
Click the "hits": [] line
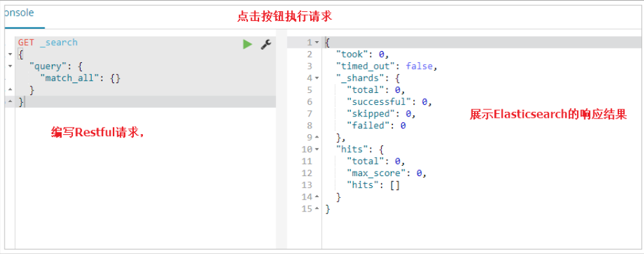(373, 185)
